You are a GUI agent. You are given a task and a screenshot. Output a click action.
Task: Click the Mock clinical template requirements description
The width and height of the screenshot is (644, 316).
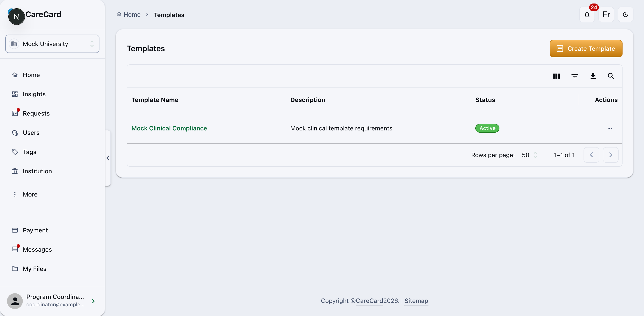341,128
